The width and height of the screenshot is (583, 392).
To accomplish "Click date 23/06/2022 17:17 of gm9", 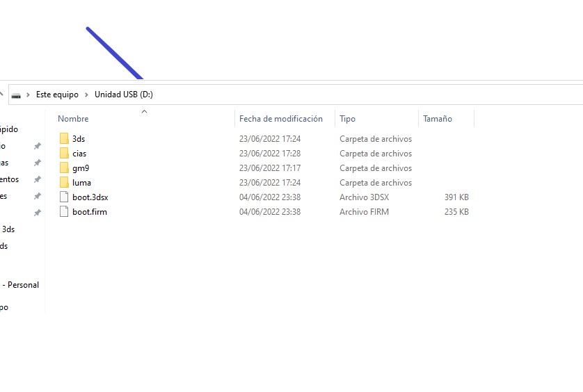I will point(269,168).
